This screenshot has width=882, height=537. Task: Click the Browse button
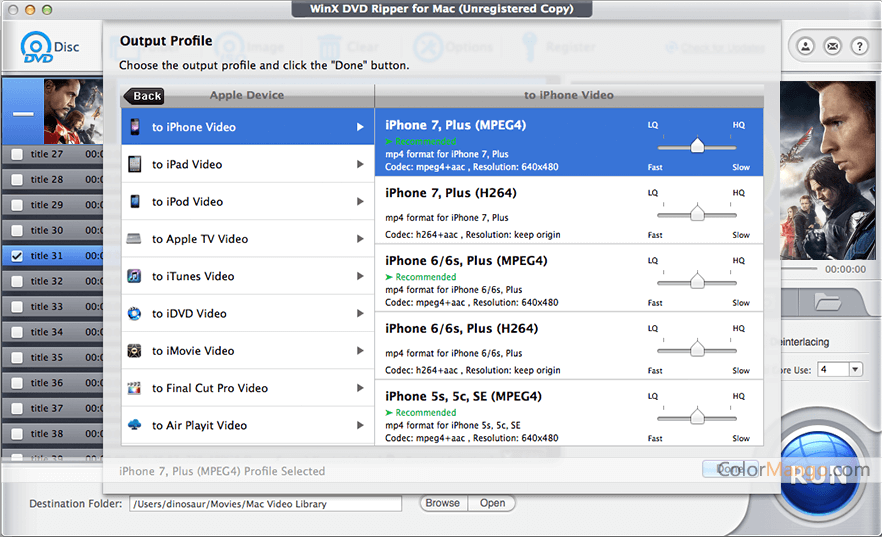(442, 503)
